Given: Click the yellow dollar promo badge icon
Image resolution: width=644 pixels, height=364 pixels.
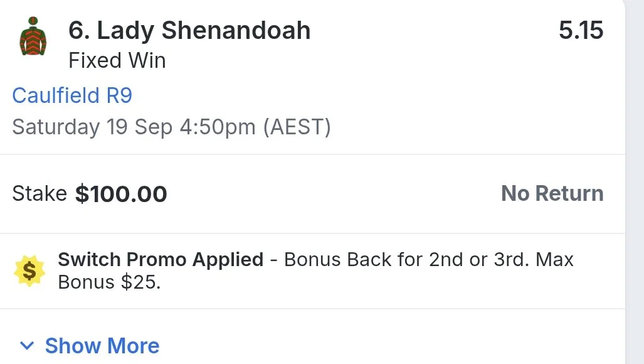Looking at the screenshot, I should 29,270.
